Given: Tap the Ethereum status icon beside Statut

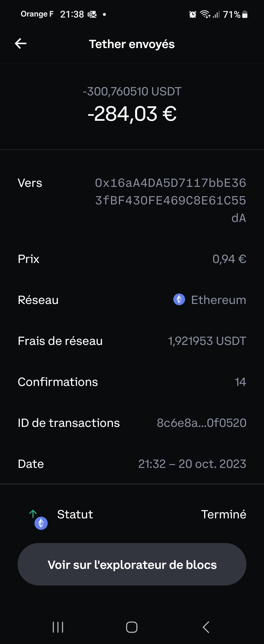Looking at the screenshot, I should 41,523.
